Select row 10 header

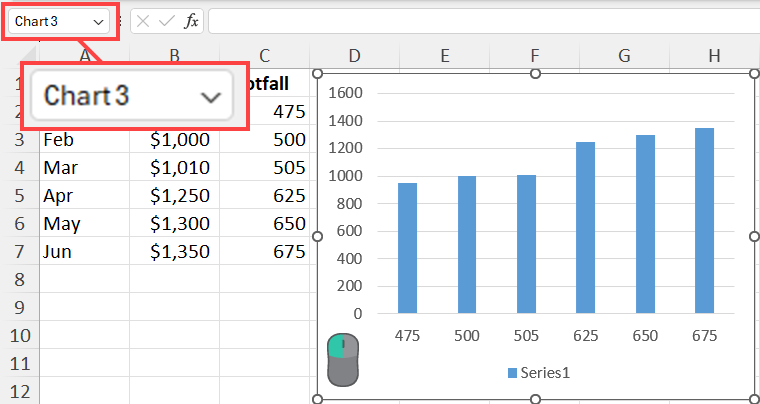[19, 335]
